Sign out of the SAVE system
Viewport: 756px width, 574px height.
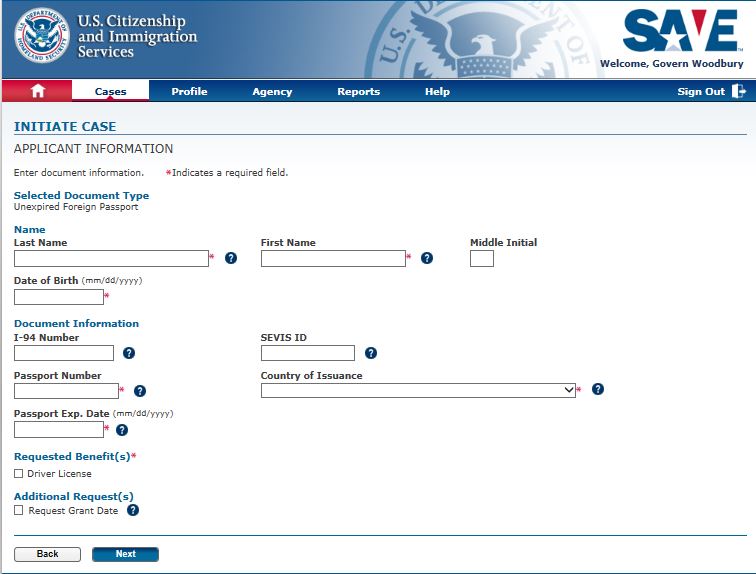(x=711, y=91)
